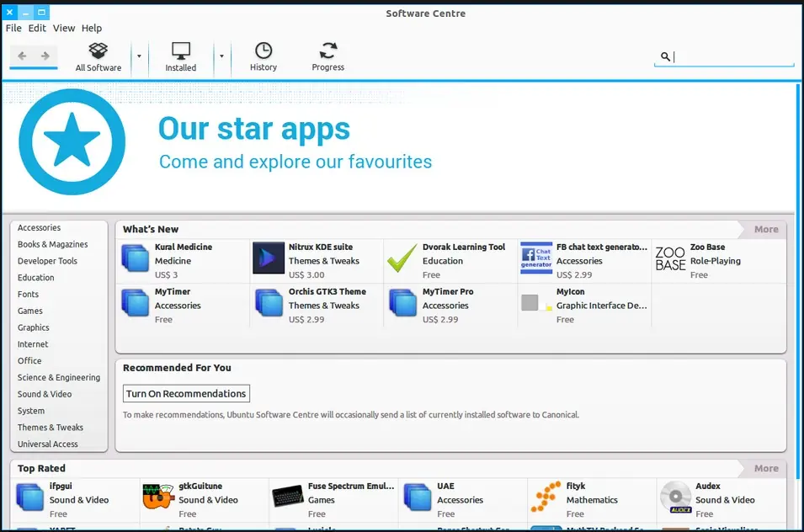Select the Office category
The width and height of the screenshot is (804, 532).
(29, 361)
